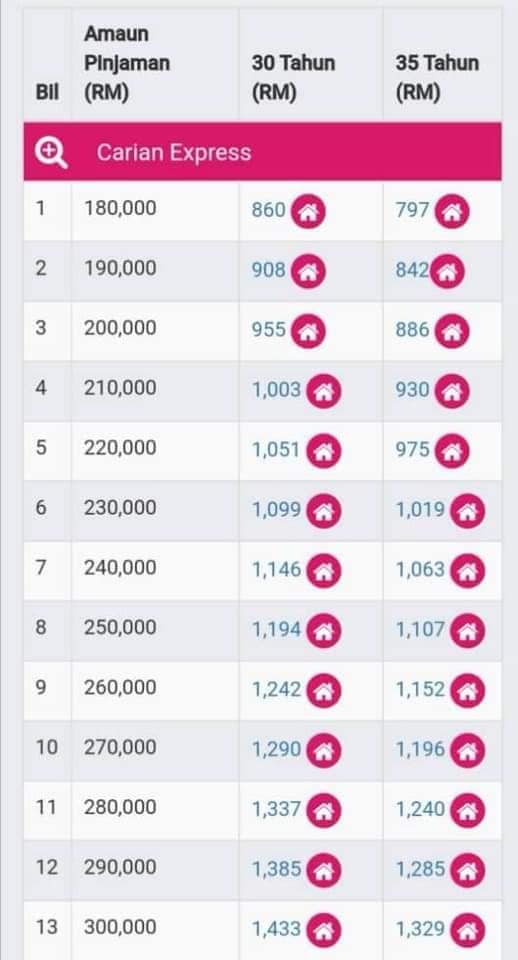Open house icon for 908 installment

pyautogui.click(x=308, y=271)
